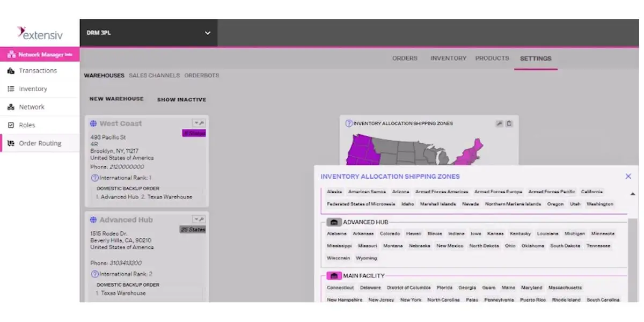
Task: Click Show Inactive warehouses
Action: point(181,99)
